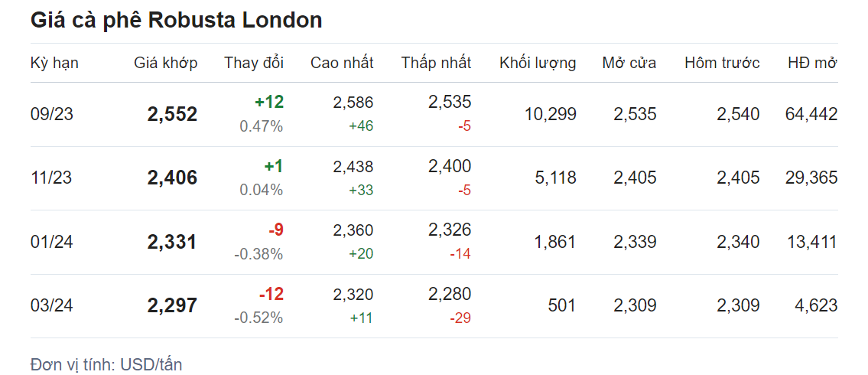Select the 'Thay đổi' column header
Image resolution: width=868 pixels, height=375 pixels.
pyautogui.click(x=253, y=63)
